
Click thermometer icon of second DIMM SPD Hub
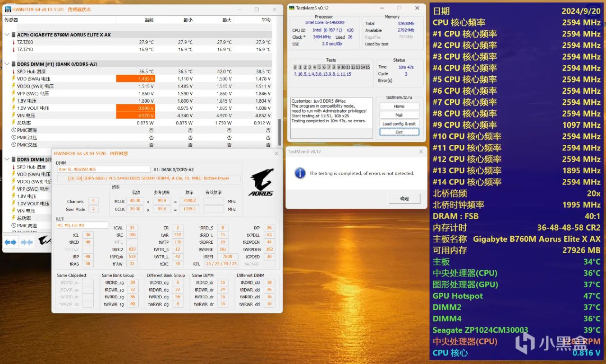pos(13,167)
